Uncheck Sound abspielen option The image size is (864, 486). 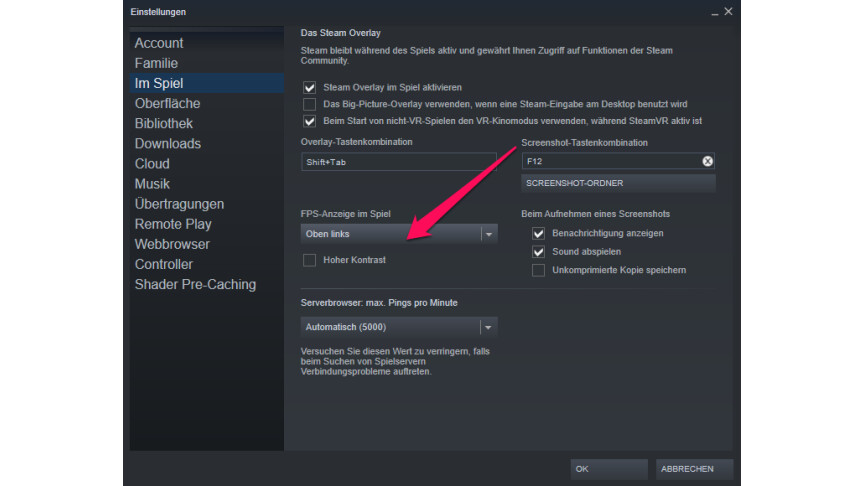pyautogui.click(x=539, y=252)
